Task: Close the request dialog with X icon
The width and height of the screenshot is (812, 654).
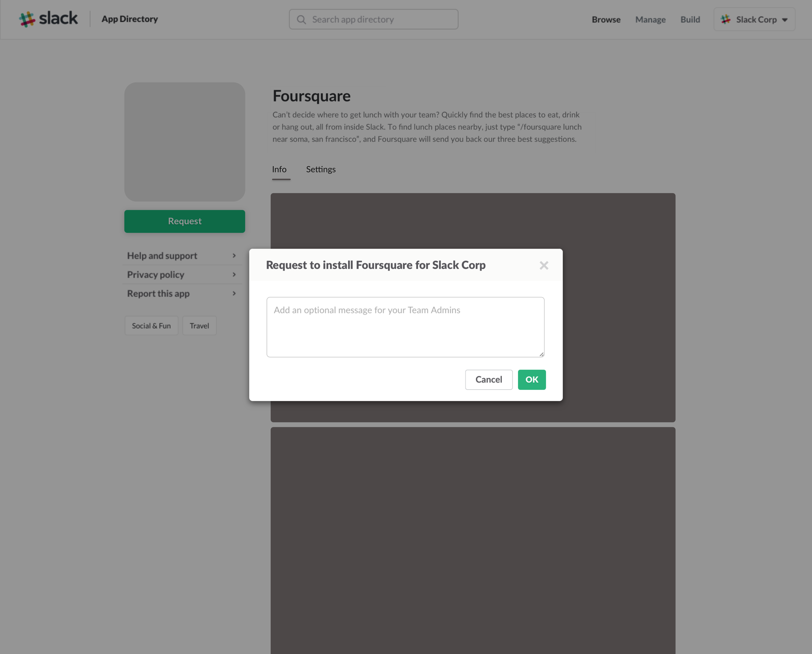Action: click(544, 266)
